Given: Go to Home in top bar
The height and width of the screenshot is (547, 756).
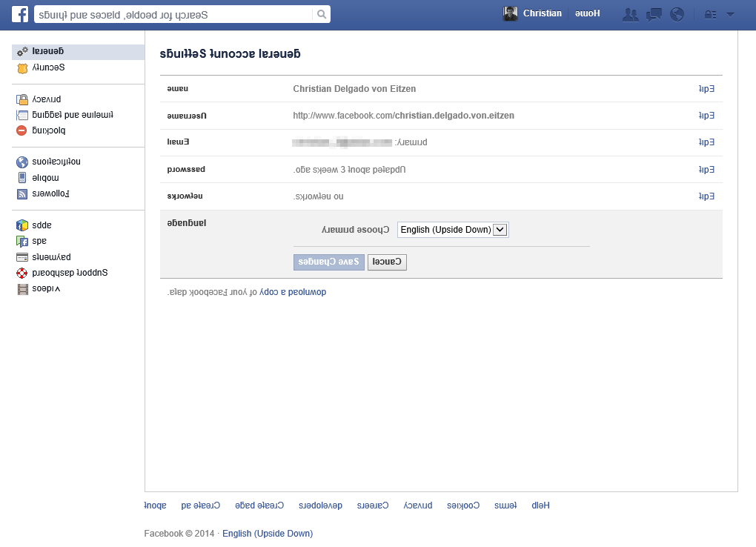Looking at the screenshot, I should click(x=587, y=13).
